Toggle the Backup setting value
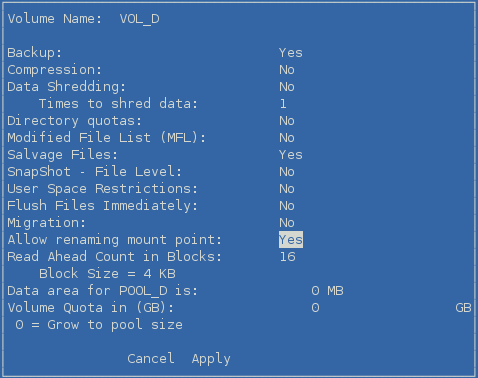The image size is (478, 378). [x=291, y=53]
